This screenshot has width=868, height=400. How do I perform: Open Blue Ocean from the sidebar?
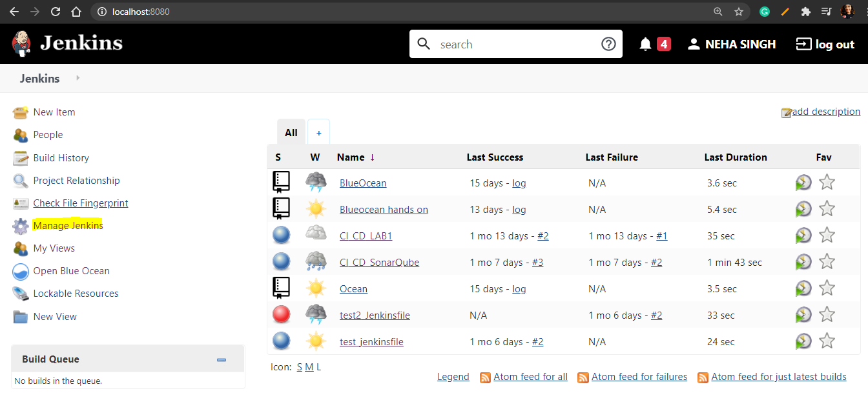[x=70, y=270]
